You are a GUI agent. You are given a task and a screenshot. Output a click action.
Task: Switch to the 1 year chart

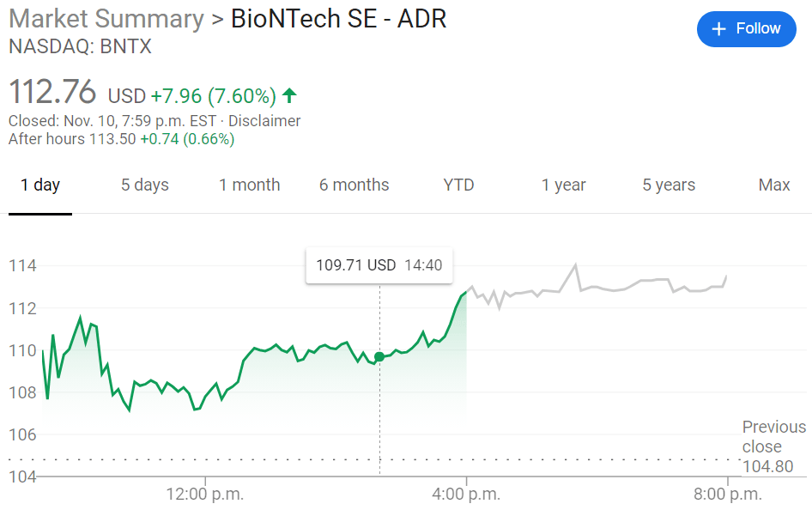(564, 185)
